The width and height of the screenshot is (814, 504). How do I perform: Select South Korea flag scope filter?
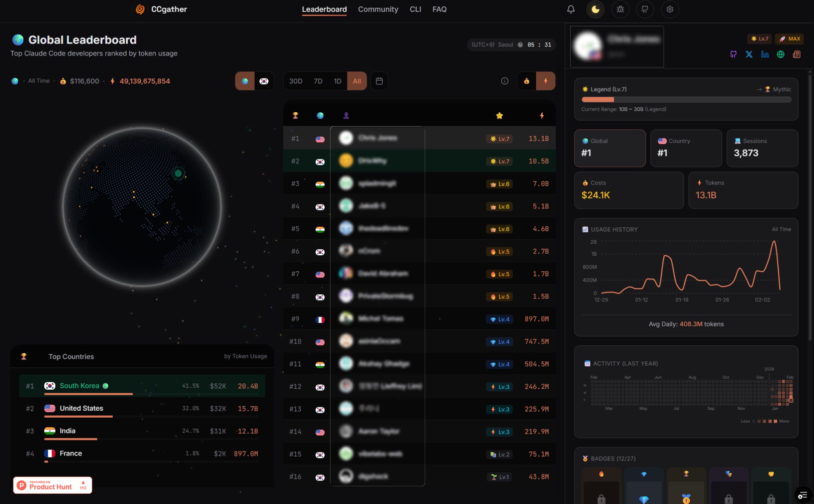pos(264,81)
